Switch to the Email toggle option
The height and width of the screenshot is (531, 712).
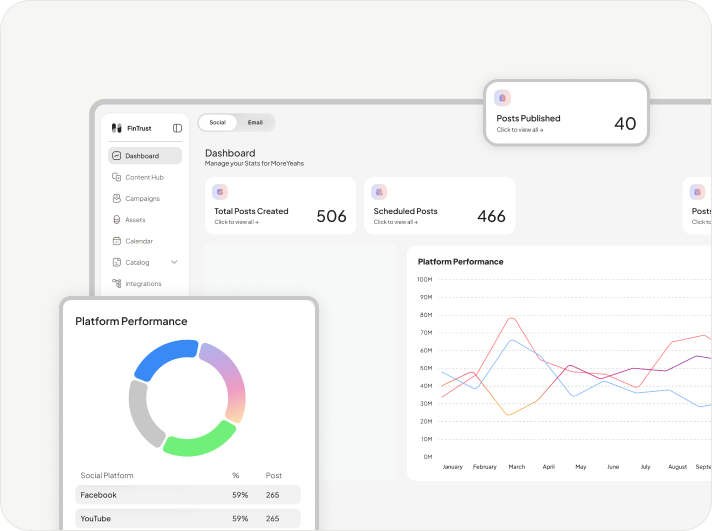pyautogui.click(x=255, y=122)
